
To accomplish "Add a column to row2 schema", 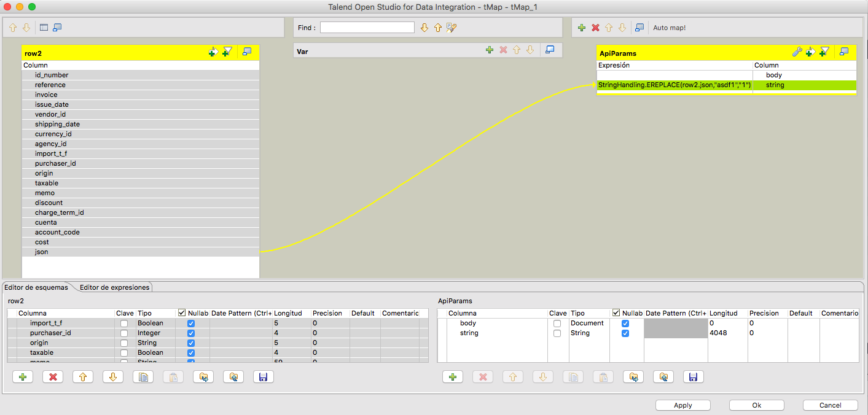I will pos(23,377).
